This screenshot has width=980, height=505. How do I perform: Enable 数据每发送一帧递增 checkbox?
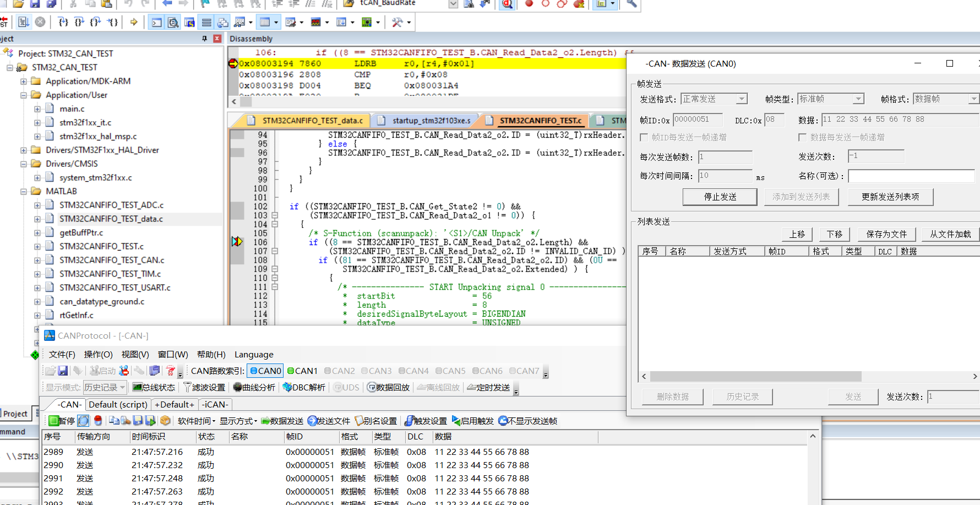coord(803,137)
